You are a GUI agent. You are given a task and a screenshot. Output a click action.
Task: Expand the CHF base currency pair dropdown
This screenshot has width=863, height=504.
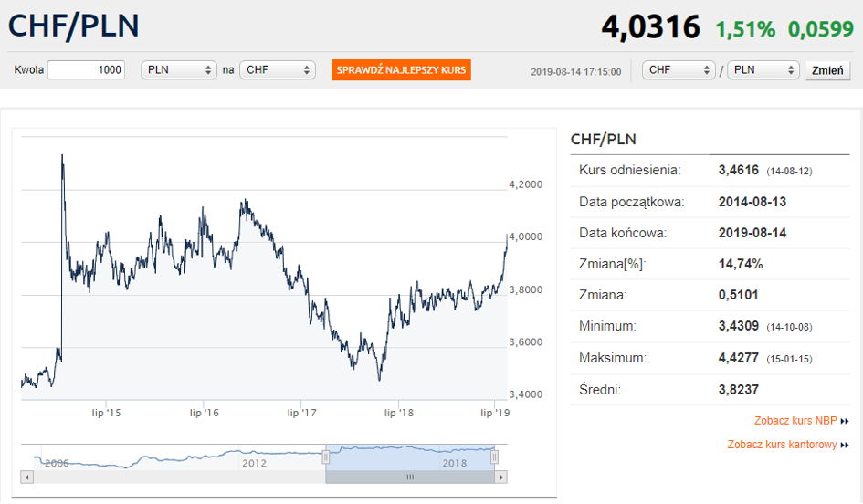point(679,70)
